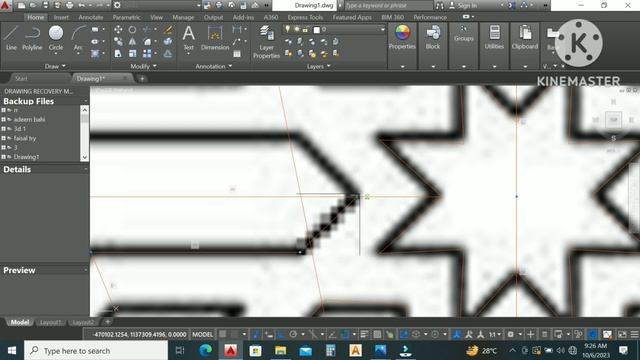The width and height of the screenshot is (640, 360).
Task: Click the Fillet tool icon
Action: click(147, 41)
